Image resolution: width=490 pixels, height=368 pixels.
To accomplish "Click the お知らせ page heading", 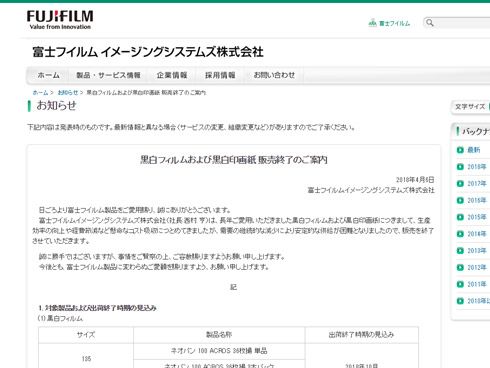I will point(56,106).
